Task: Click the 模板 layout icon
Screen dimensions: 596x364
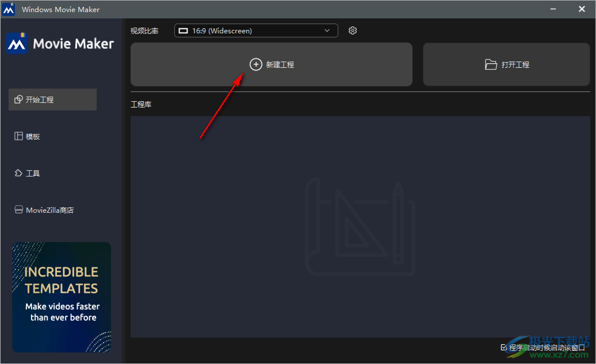Action: (18, 136)
